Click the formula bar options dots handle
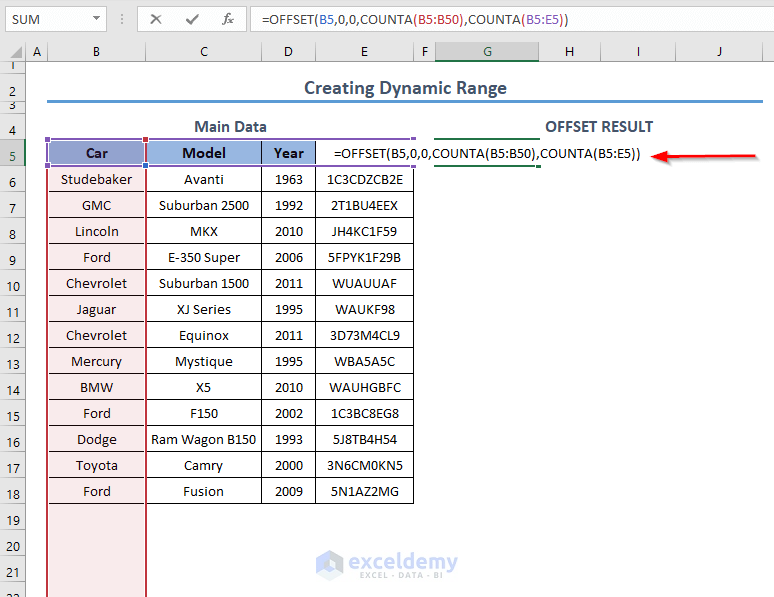Viewport: 774px width, 597px height. pyautogui.click(x=122, y=19)
